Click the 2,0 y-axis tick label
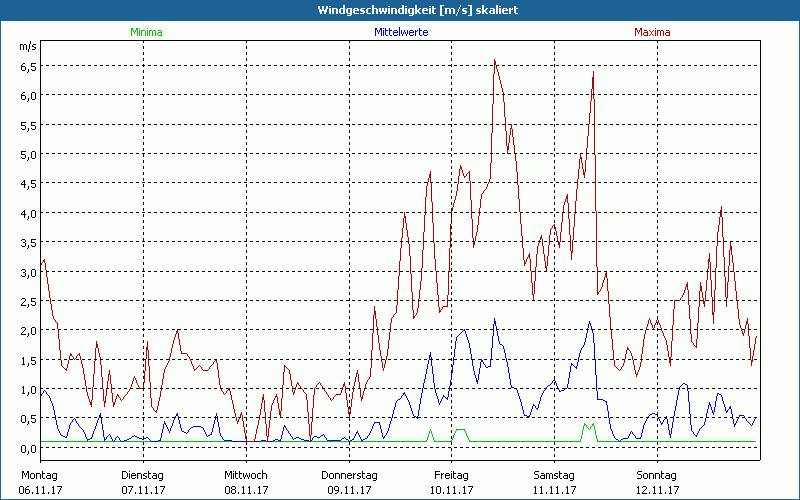Image resolution: width=800 pixels, height=500 pixels. point(28,331)
